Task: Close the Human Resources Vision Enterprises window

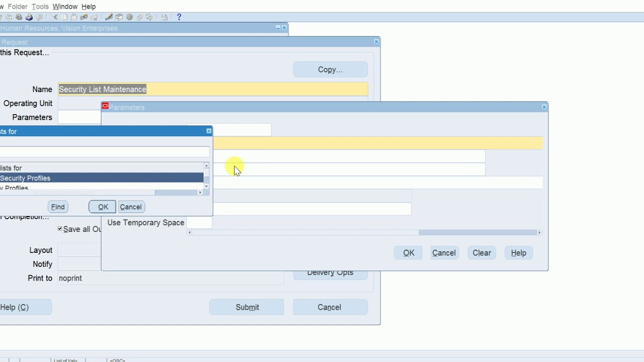Action: pos(284,28)
